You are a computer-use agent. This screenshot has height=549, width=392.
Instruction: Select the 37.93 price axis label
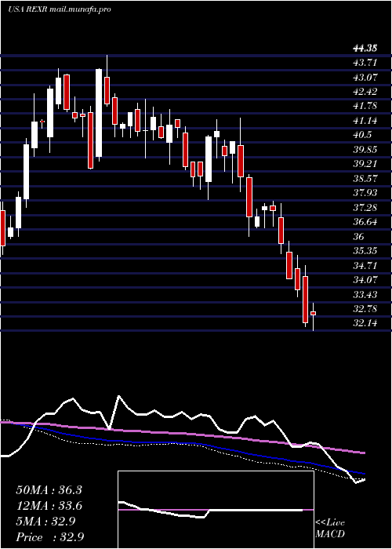click(365, 193)
